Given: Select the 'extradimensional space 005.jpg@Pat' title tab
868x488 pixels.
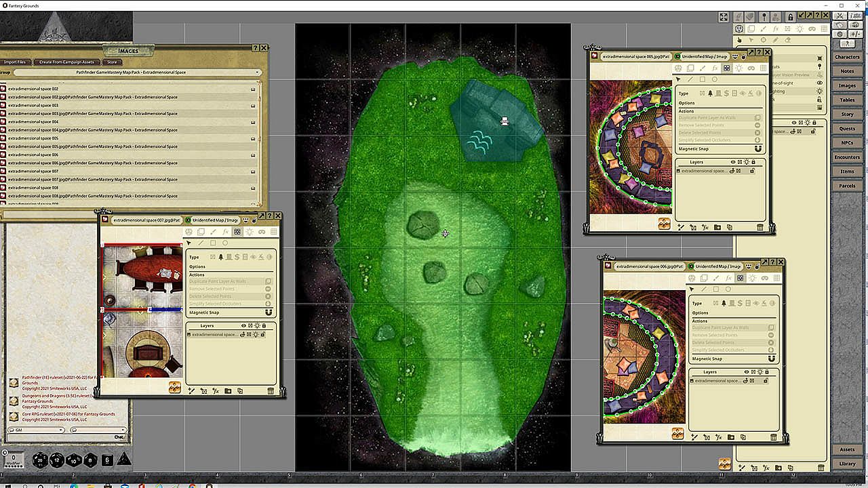Looking at the screenshot, I should (636, 56).
